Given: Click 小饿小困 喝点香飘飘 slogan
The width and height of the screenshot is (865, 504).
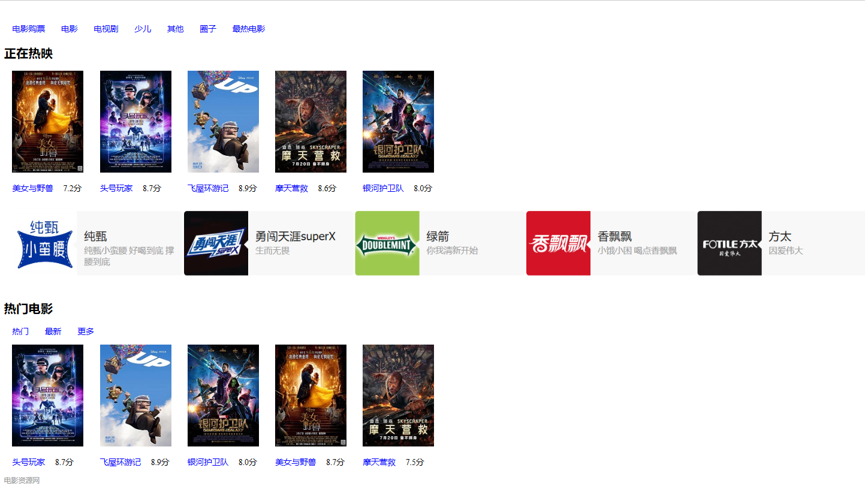Looking at the screenshot, I should [x=637, y=251].
